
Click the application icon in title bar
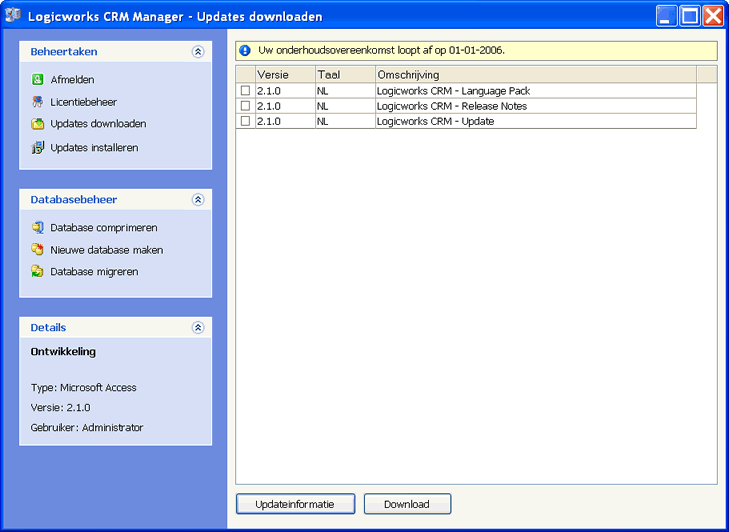(13, 16)
